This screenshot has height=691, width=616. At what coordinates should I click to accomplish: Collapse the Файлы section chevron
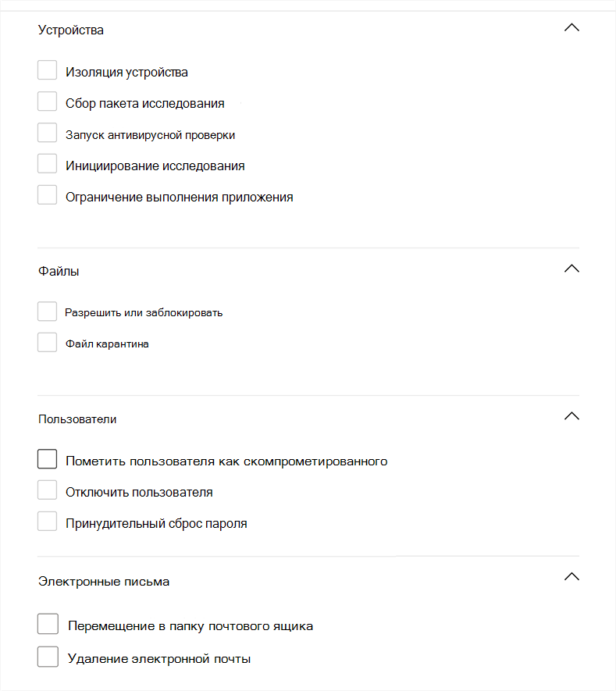coord(571,269)
